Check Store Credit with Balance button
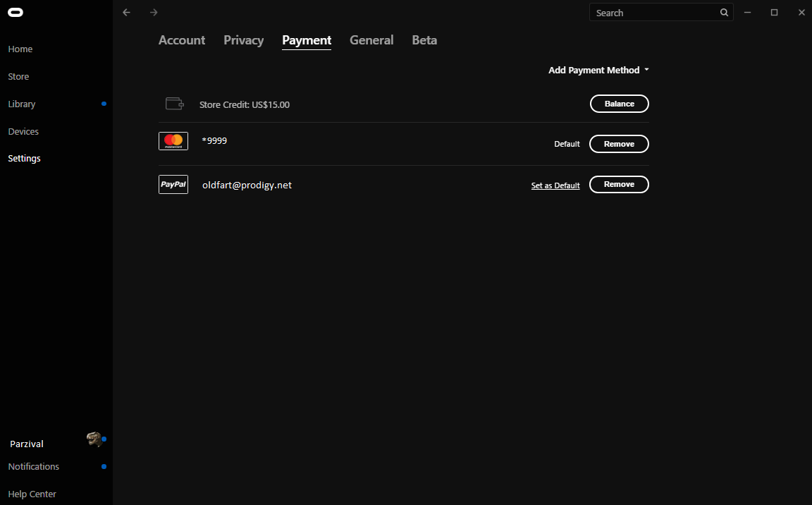 coord(619,104)
